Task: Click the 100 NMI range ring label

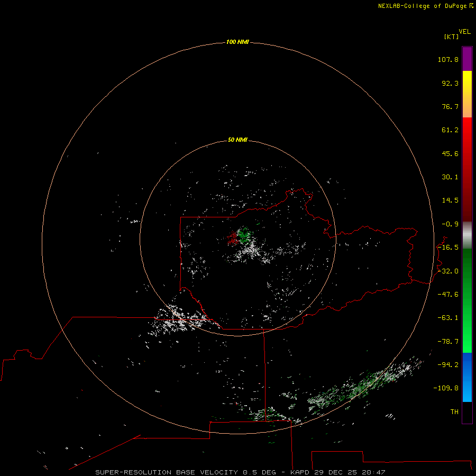Action: (237, 42)
